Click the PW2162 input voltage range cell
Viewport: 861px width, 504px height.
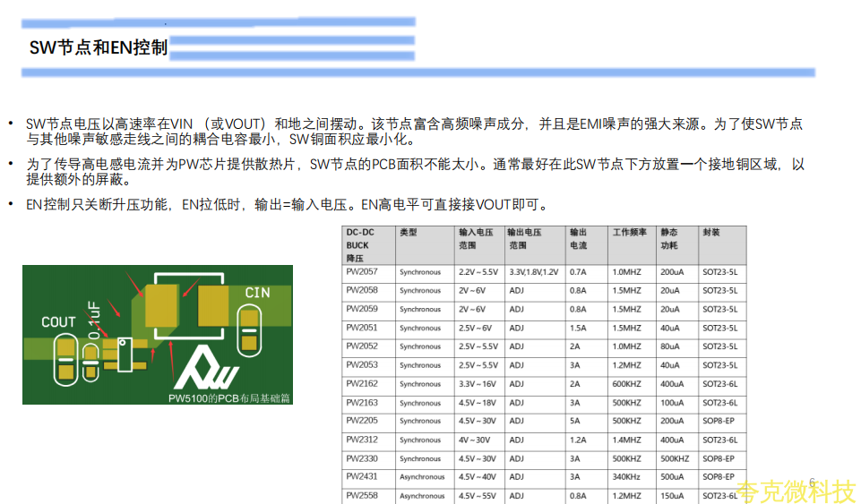tap(478, 384)
